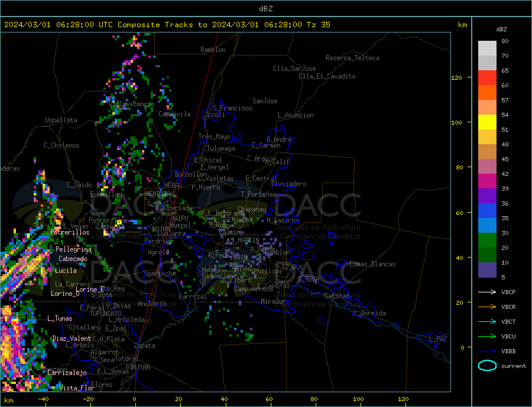Click the S_Francisco place label
This screenshot has width=532, height=407.
point(232,108)
